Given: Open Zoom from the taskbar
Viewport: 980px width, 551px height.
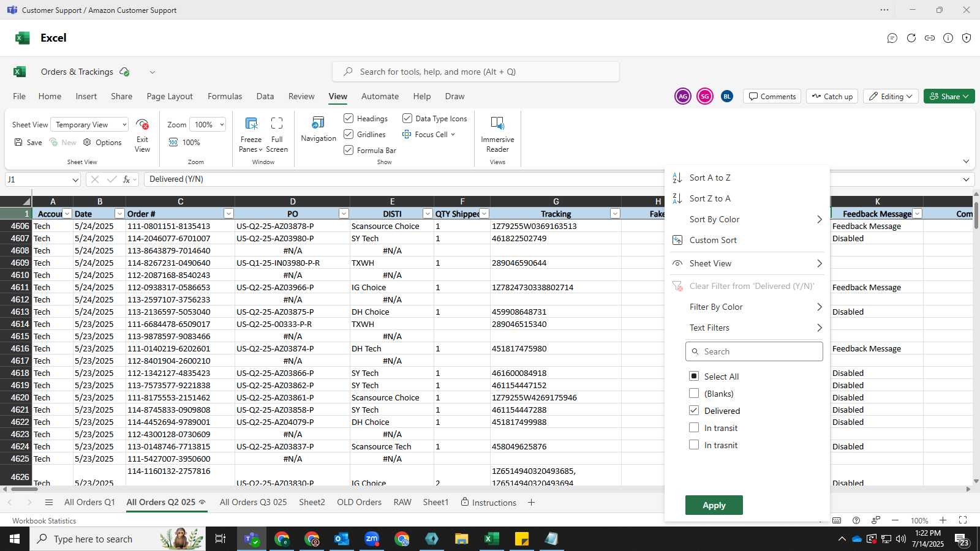Looking at the screenshot, I should pyautogui.click(x=372, y=539).
